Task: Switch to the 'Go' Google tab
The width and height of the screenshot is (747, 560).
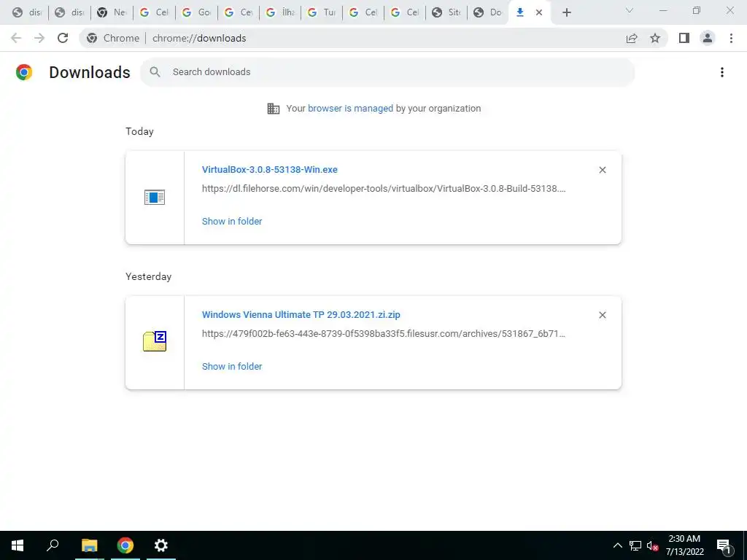Action: pos(196,12)
